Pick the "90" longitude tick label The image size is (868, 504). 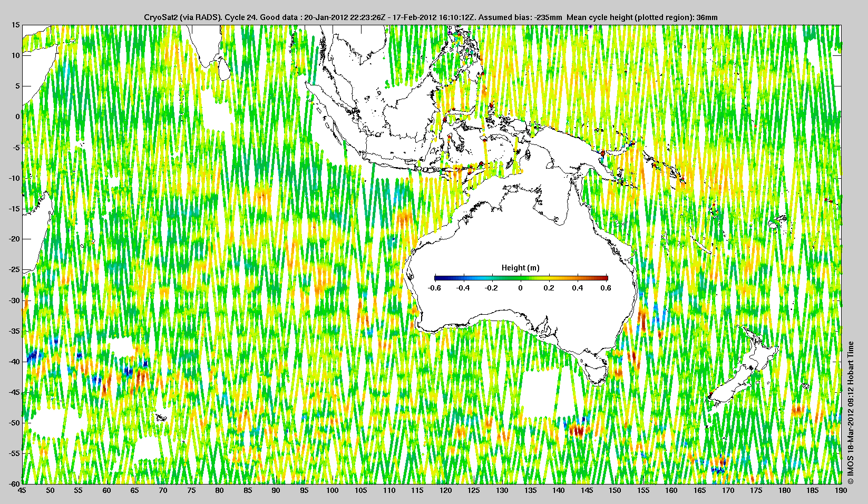point(276,490)
